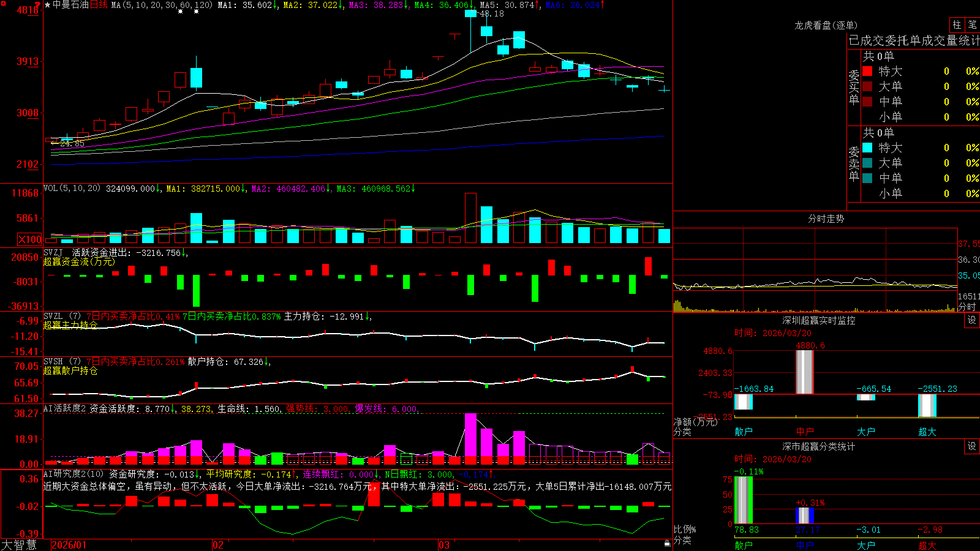
Task: Click the star icon before 中曼石油
Action: [x=48, y=5]
